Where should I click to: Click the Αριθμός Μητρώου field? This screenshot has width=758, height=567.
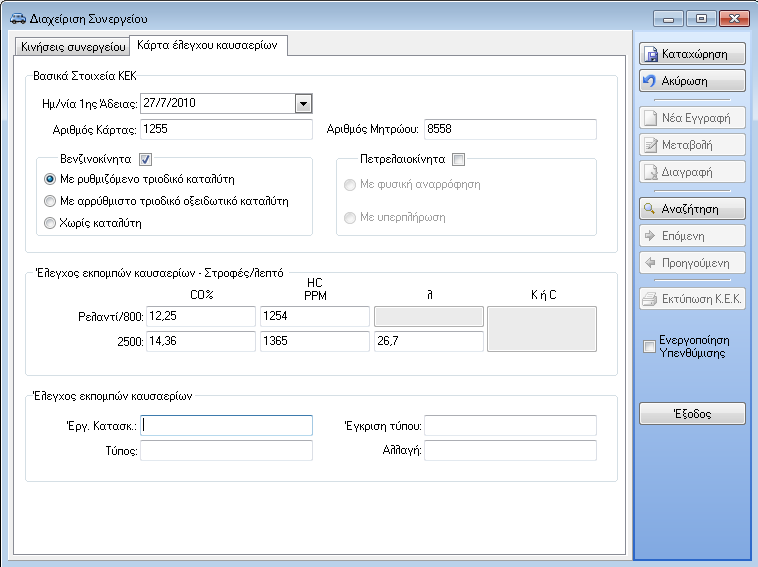(510, 129)
